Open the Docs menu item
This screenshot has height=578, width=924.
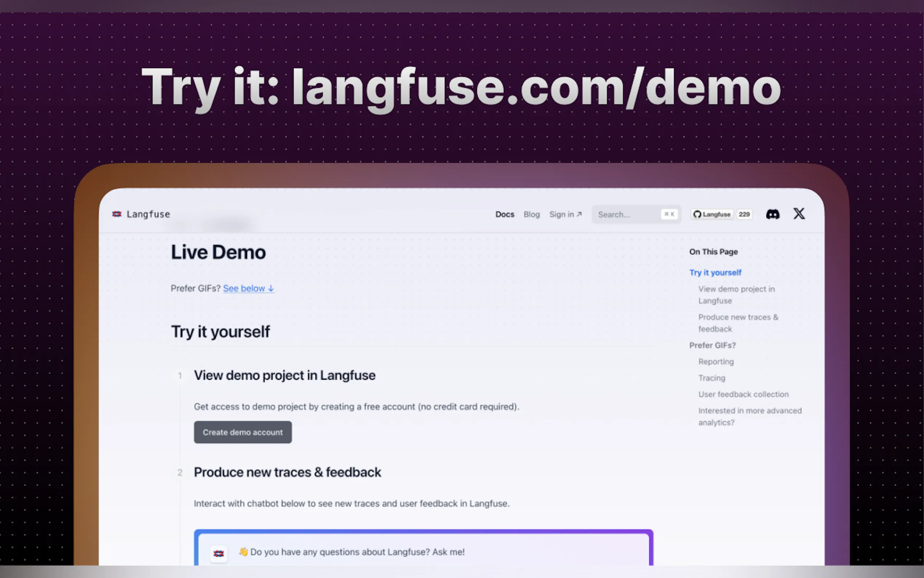tap(505, 214)
